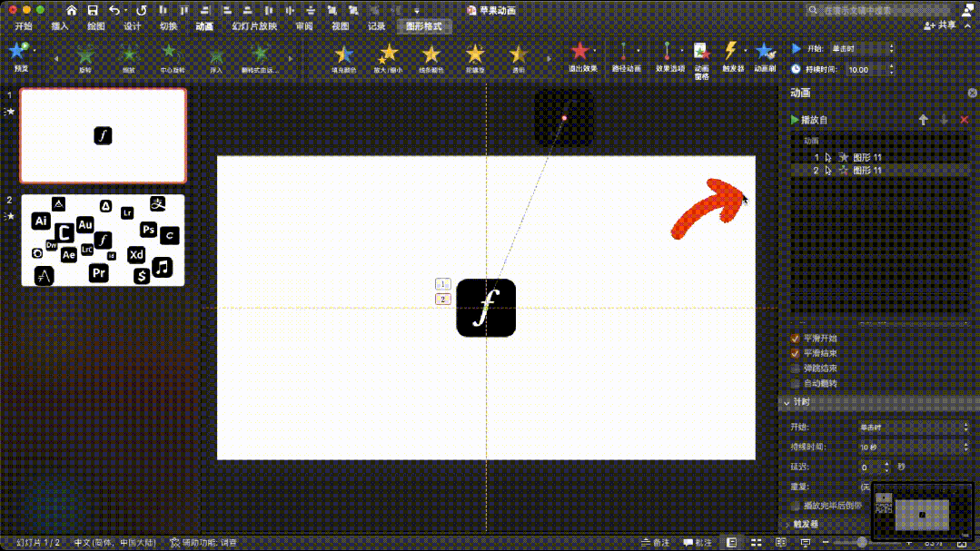Image resolution: width=980 pixels, height=551 pixels.
Task: Open the 开始 ribbon tab
Action: pos(23,26)
